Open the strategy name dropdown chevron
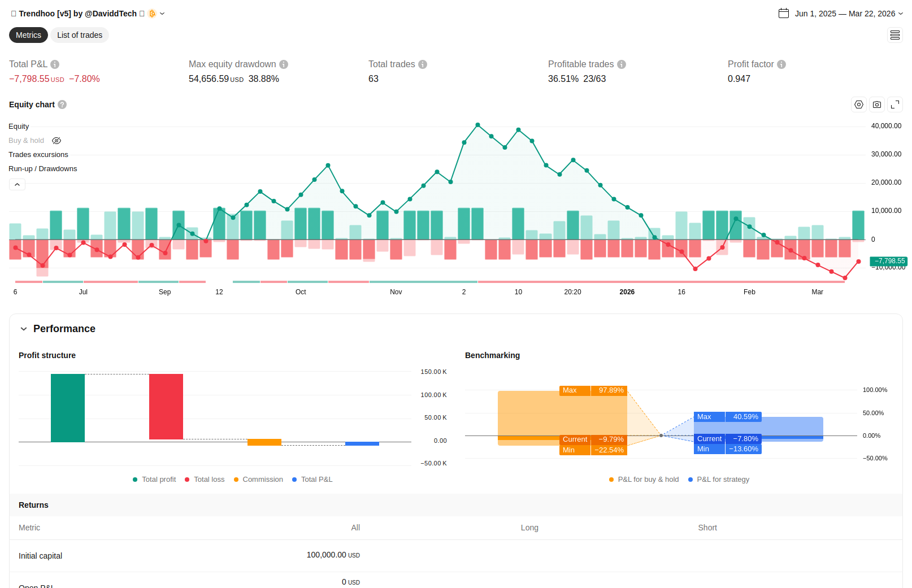 click(162, 14)
